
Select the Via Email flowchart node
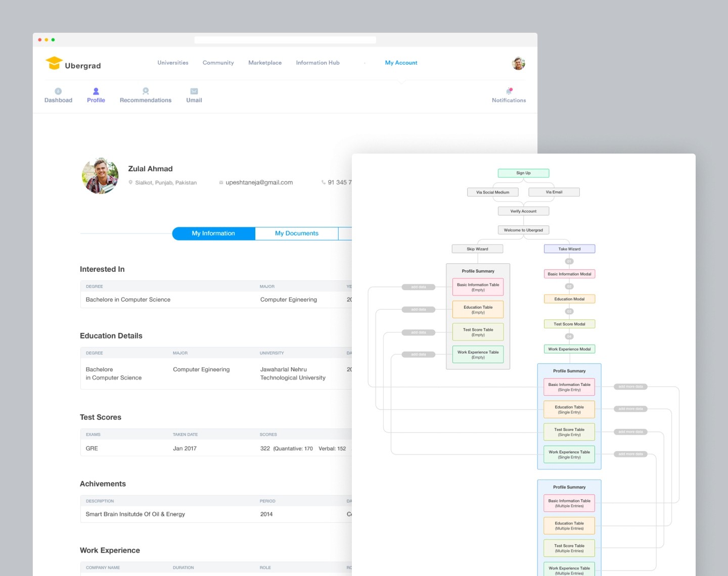tap(554, 192)
